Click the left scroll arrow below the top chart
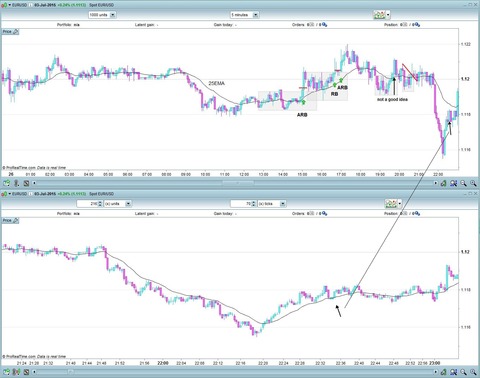The height and width of the screenshot is (378, 480). [34, 183]
